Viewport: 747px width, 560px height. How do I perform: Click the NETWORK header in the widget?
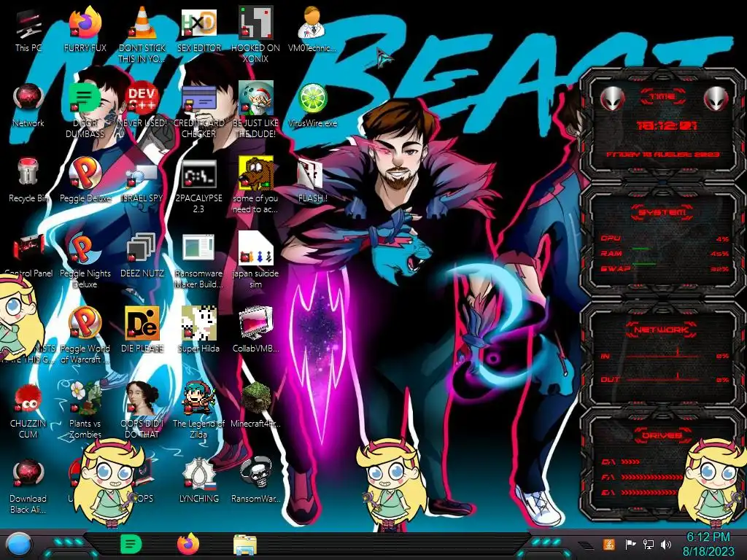(x=662, y=330)
